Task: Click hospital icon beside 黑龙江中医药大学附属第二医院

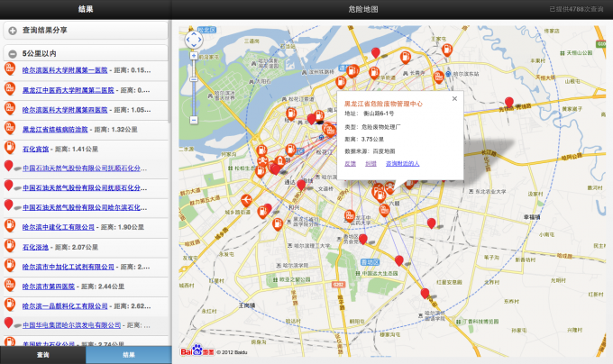Action: 10,88
